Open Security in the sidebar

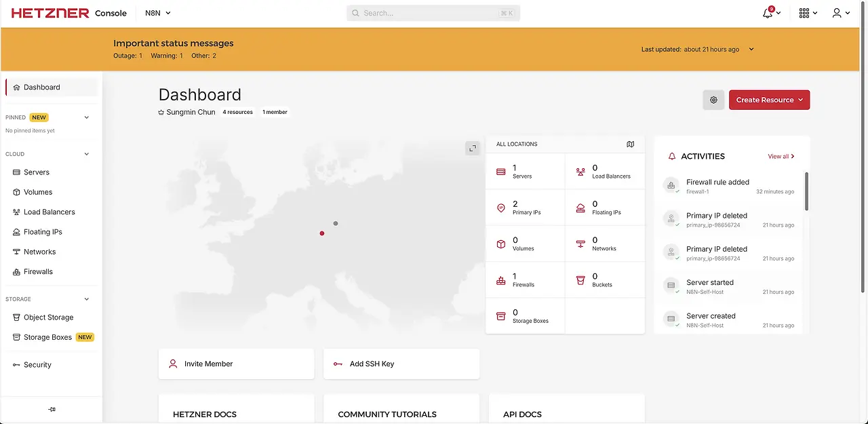click(52, 365)
